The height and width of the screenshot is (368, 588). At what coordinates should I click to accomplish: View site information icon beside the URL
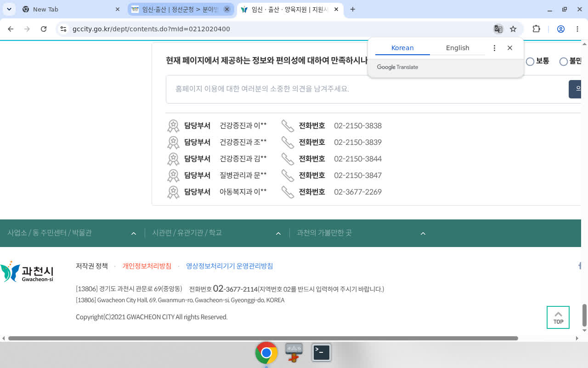tap(63, 29)
